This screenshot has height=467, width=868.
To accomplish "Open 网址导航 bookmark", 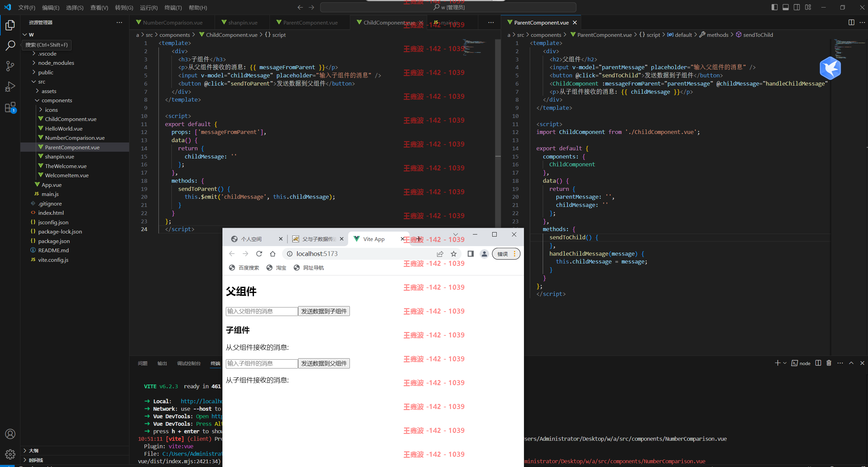I will (x=309, y=268).
